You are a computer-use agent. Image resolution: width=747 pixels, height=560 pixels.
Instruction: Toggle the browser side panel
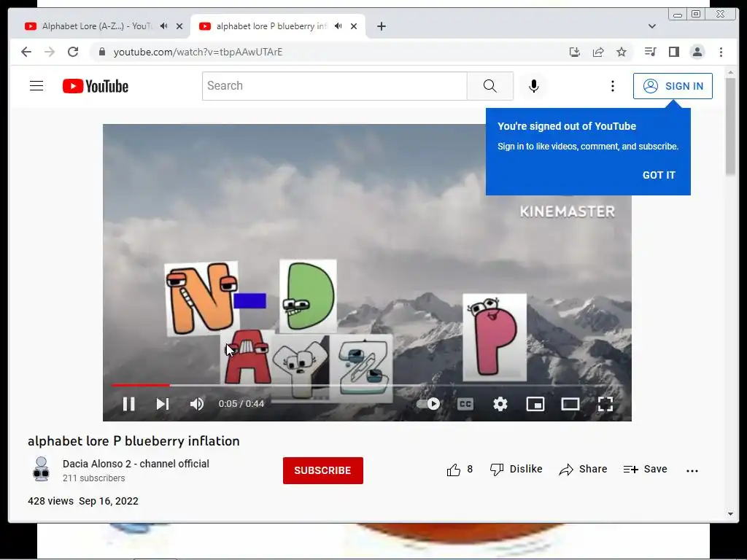[673, 52]
